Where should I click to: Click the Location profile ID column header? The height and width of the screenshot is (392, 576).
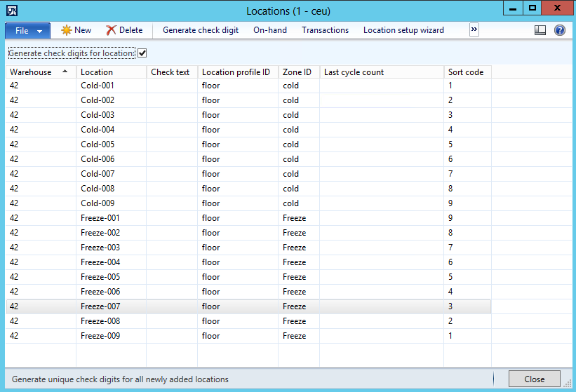236,72
